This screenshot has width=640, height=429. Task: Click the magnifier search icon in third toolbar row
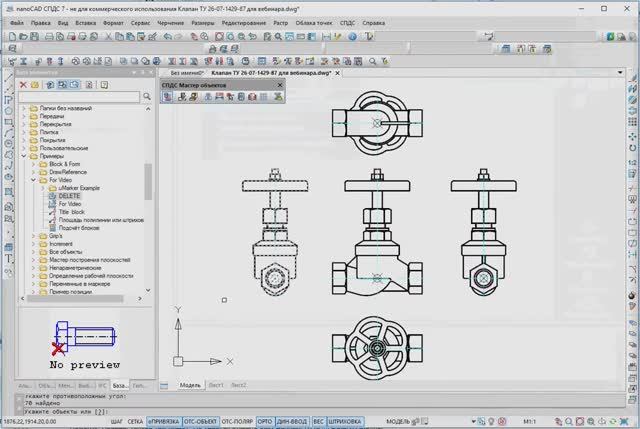tap(373, 61)
